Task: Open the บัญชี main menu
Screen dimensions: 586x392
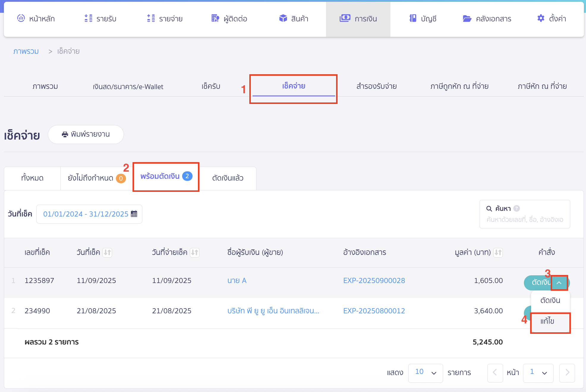Action: coord(423,19)
